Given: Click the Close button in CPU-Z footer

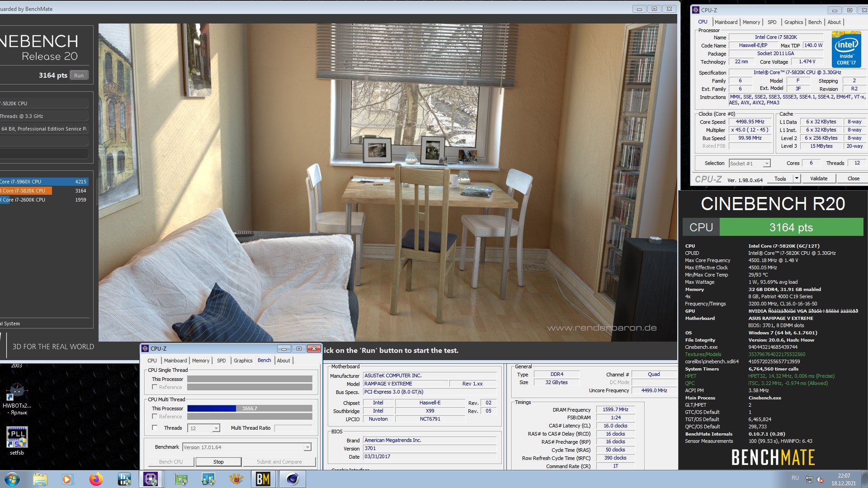Looking at the screenshot, I should point(853,178).
